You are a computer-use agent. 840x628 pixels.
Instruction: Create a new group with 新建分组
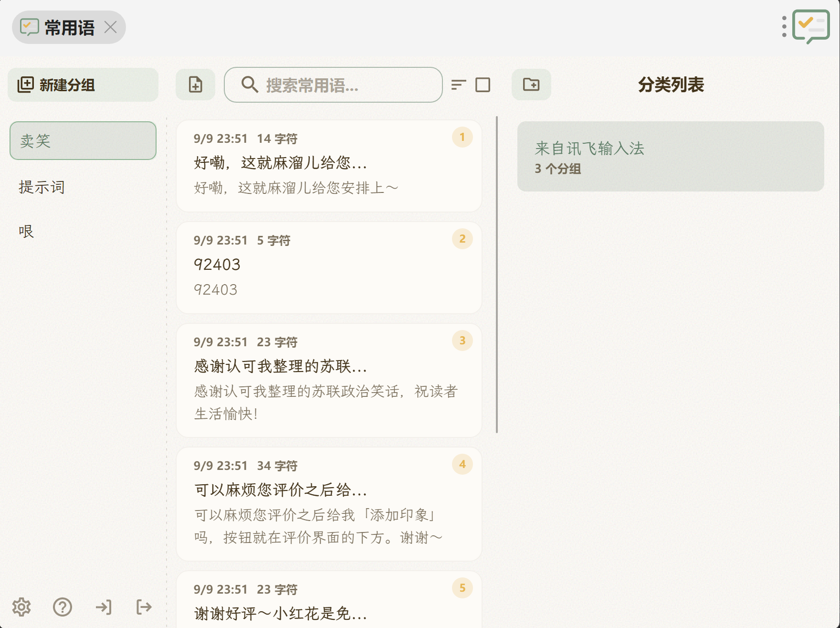pyautogui.click(x=83, y=85)
